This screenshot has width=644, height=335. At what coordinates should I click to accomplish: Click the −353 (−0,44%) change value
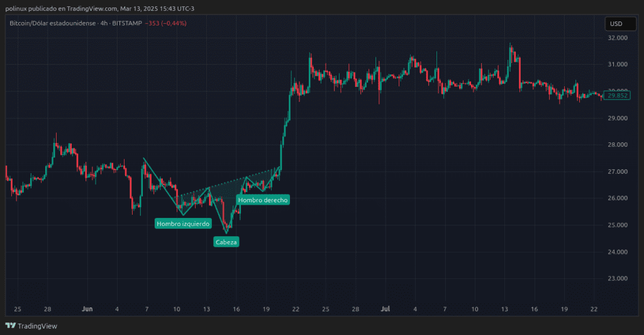pos(165,23)
